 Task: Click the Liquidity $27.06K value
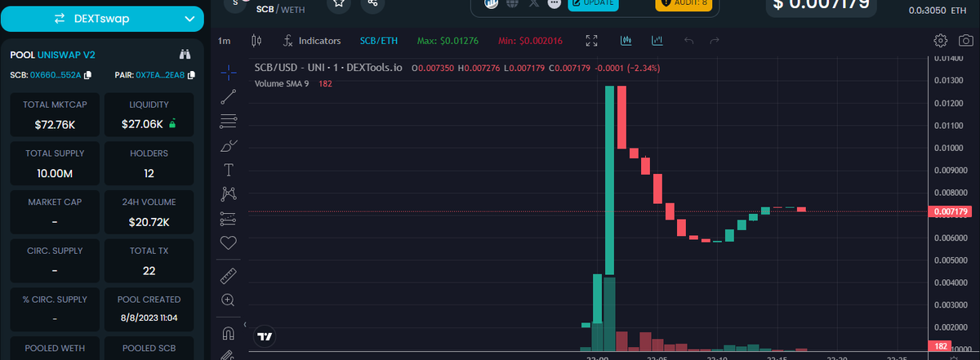(x=143, y=125)
